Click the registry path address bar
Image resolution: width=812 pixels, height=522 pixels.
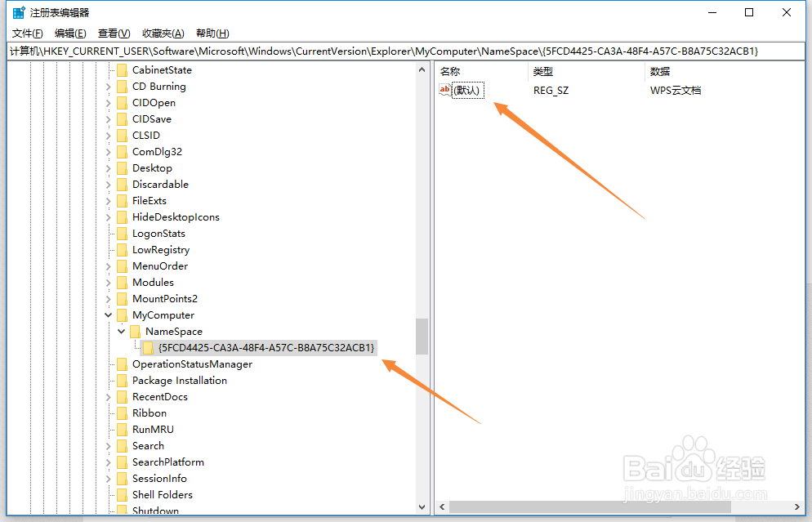(x=406, y=51)
